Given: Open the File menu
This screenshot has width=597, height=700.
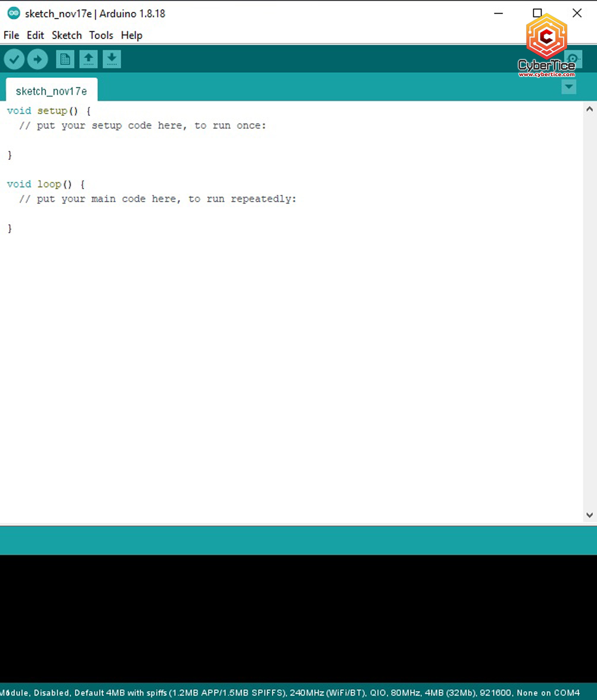Looking at the screenshot, I should (x=11, y=35).
